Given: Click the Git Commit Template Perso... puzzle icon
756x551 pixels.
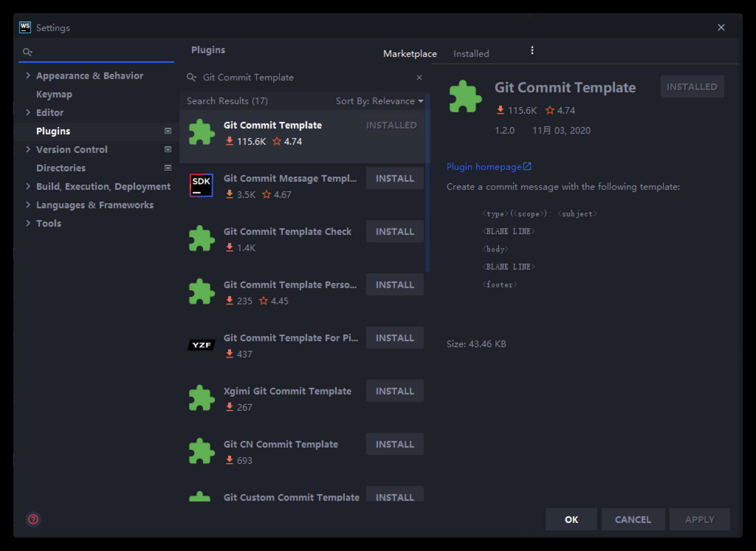Looking at the screenshot, I should pos(202,292).
